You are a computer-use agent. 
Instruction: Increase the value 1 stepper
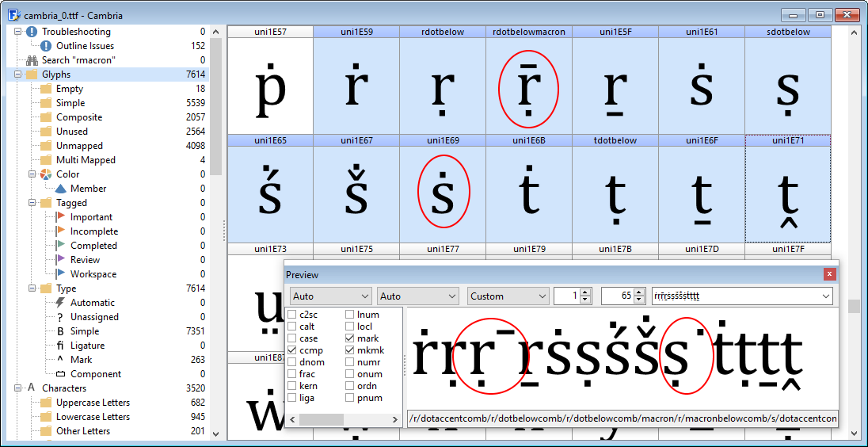pos(587,292)
